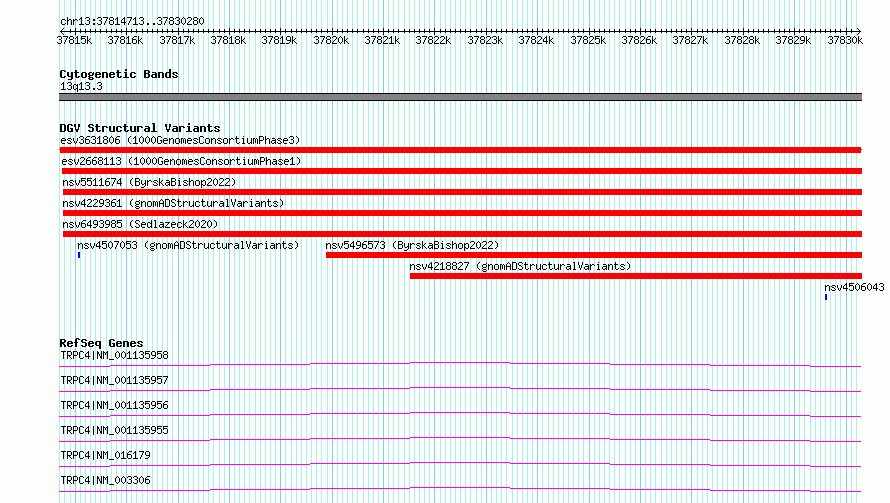Screen dimensions: 890x503
Task: Click the 37817k ruler position
Action: (x=177, y=40)
